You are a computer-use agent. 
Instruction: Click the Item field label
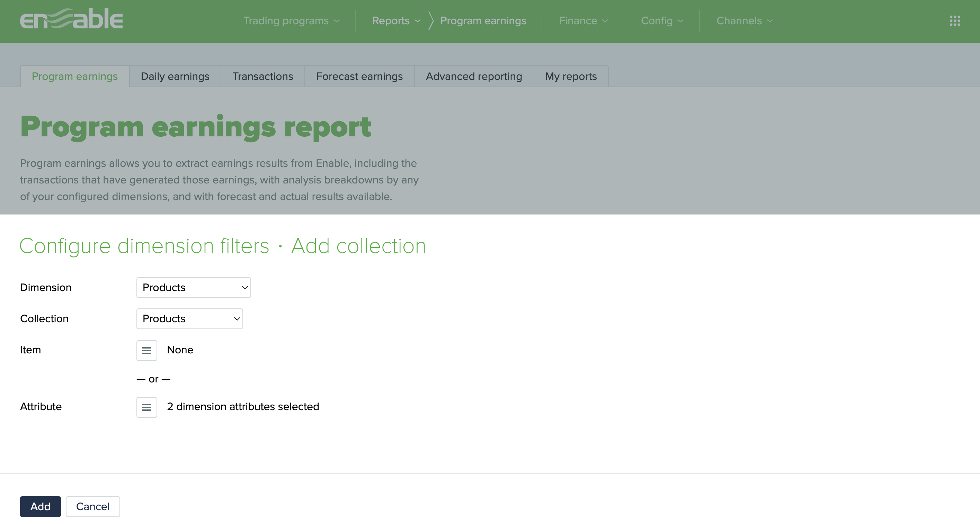pyautogui.click(x=30, y=350)
